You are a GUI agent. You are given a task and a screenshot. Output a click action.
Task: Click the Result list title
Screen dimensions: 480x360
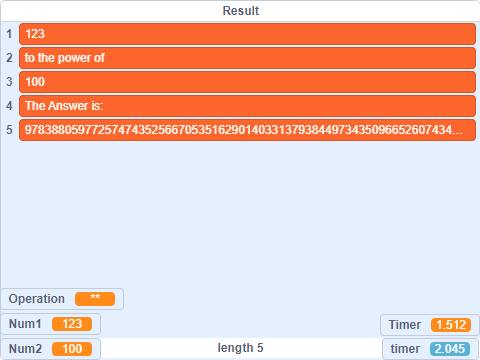(x=240, y=11)
